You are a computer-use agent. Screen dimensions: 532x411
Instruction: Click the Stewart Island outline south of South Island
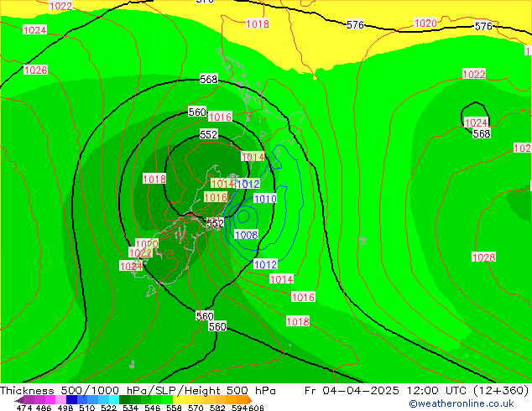click(x=151, y=291)
